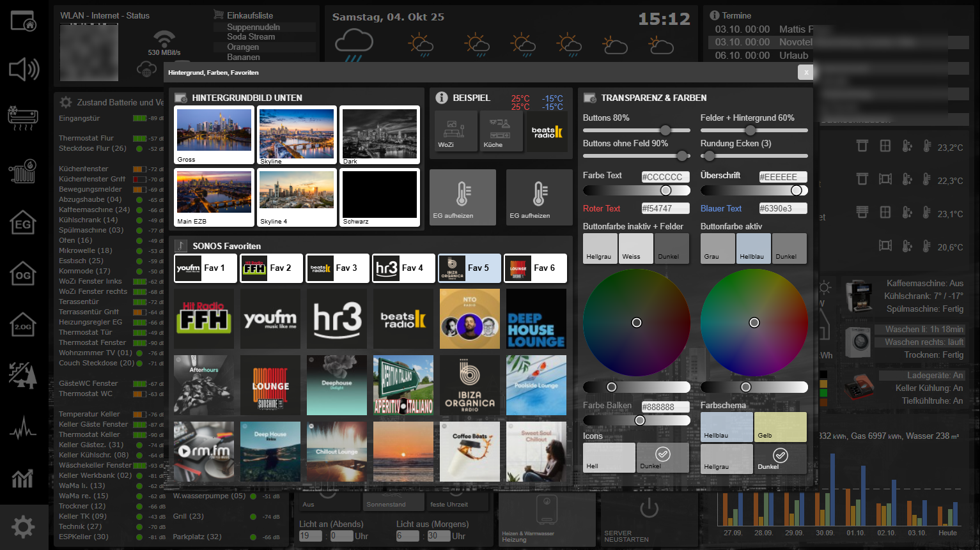Screen dimensions: 980x550
Task: Go to the EG floor house icon
Action: pos(23,223)
